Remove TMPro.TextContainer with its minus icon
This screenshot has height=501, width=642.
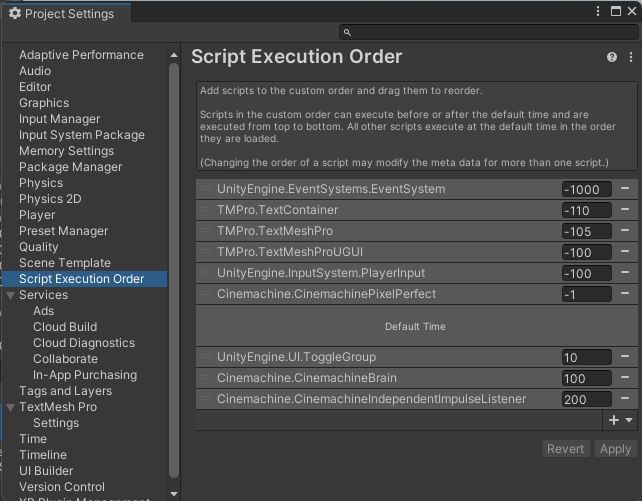point(625,209)
